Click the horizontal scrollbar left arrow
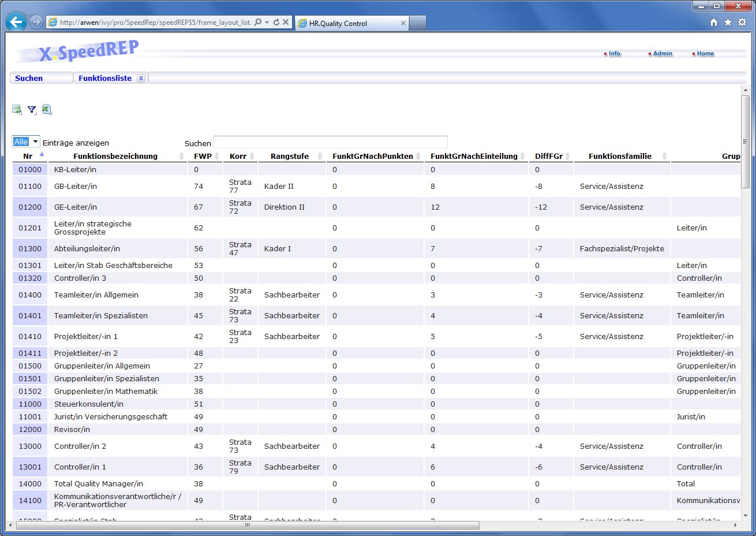756x536 pixels. click(9, 525)
